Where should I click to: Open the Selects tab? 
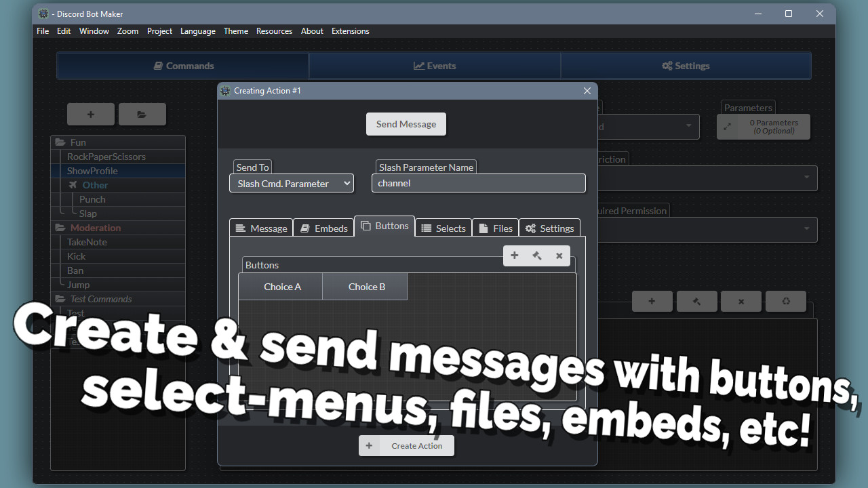[443, 228]
